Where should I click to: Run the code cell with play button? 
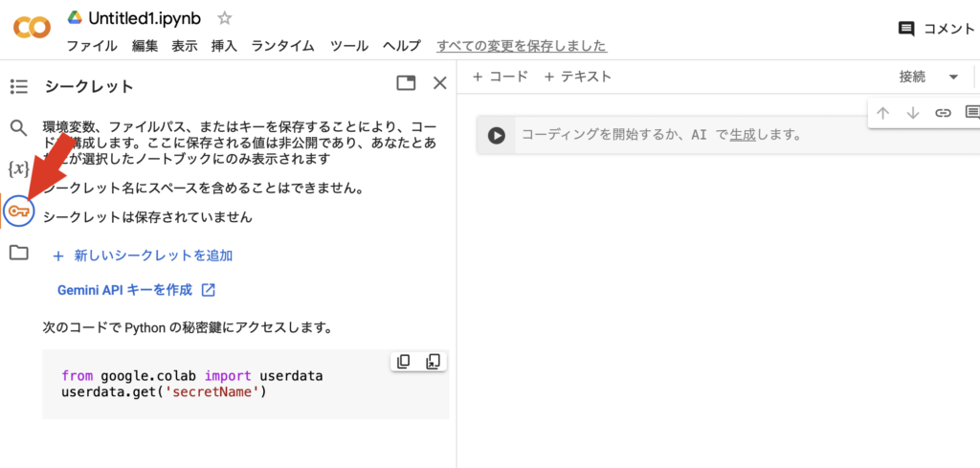(x=496, y=135)
